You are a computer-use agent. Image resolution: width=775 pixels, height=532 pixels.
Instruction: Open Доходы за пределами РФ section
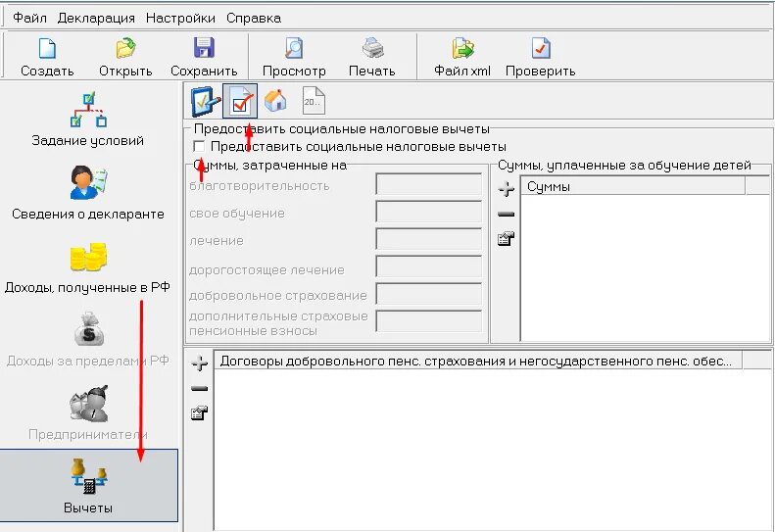point(88,340)
